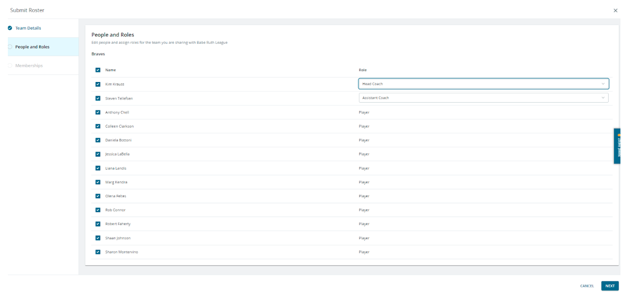
Task: Toggle the checkbox for Colleen Clarkson
Action: pos(98,126)
